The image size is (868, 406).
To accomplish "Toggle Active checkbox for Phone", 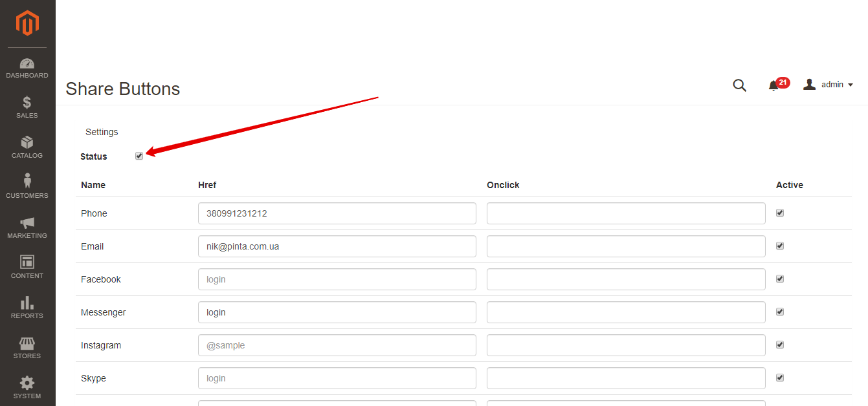I will 780,213.
